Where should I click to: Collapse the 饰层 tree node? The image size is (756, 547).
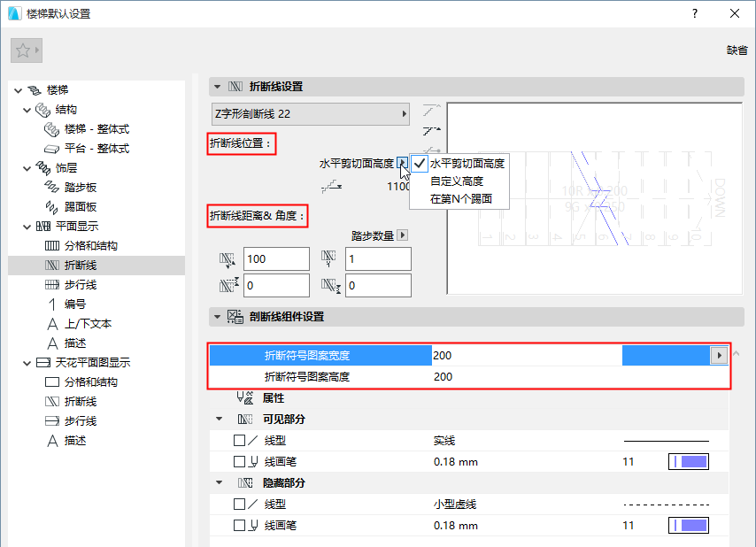27,168
